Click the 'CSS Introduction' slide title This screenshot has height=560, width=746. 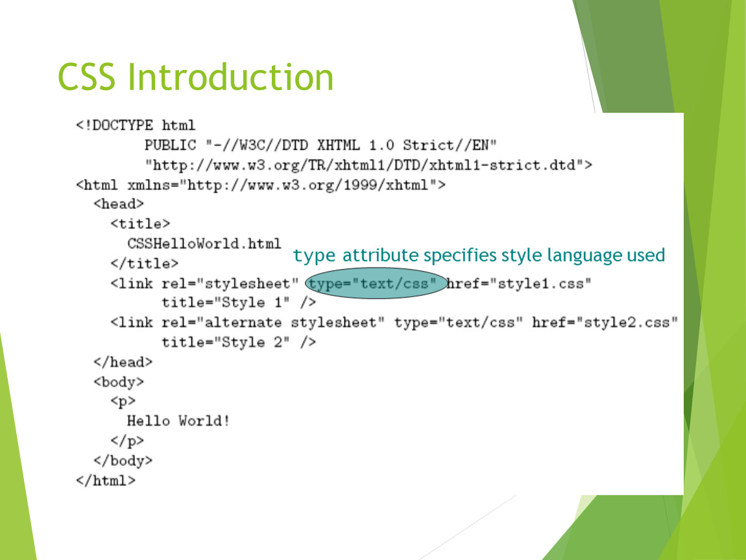click(195, 77)
